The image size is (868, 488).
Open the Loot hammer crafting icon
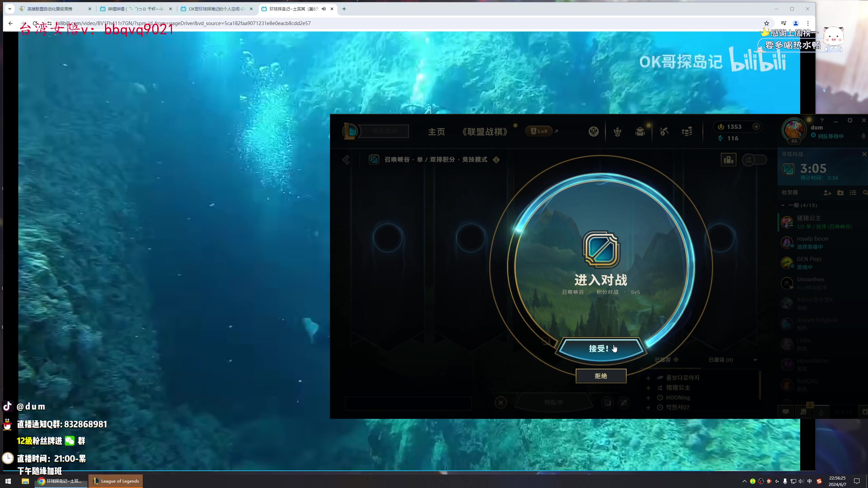[664, 131]
